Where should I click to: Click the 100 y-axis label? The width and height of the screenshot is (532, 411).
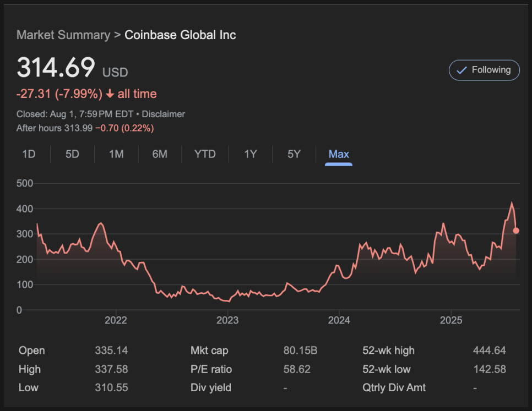25,284
